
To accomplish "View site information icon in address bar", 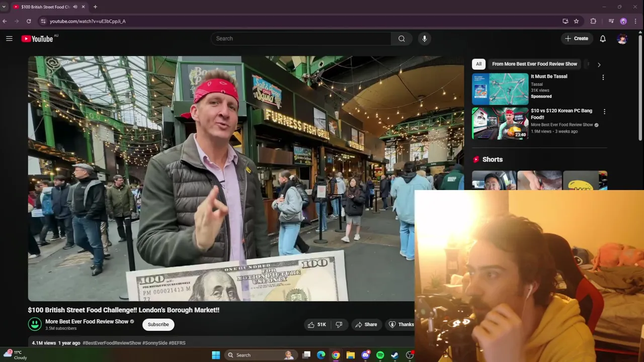I will (43, 21).
